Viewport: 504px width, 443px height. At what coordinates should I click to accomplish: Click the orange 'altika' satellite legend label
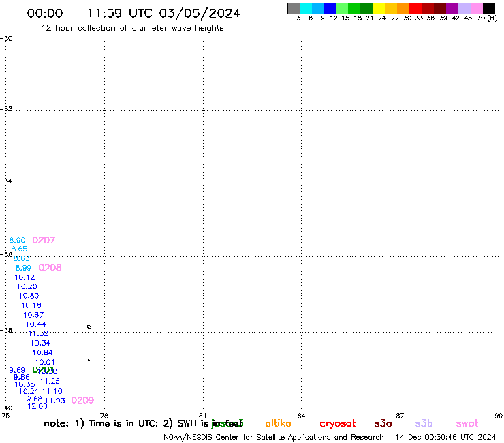coord(278,423)
